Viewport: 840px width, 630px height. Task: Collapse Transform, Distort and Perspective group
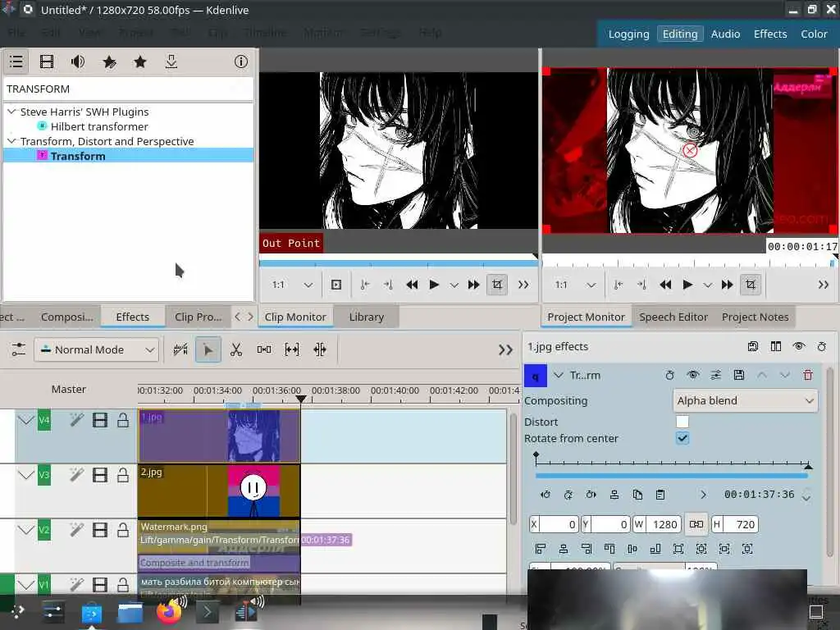(11, 141)
